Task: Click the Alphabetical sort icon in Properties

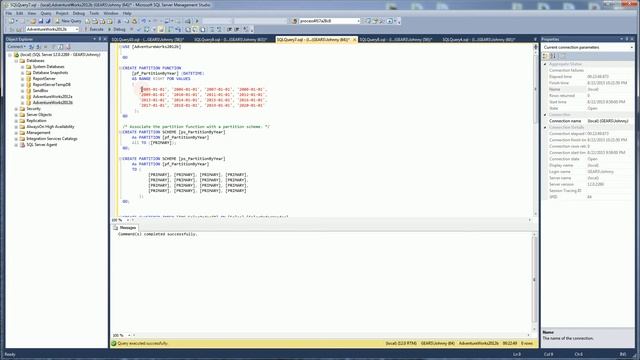Action: [553, 56]
